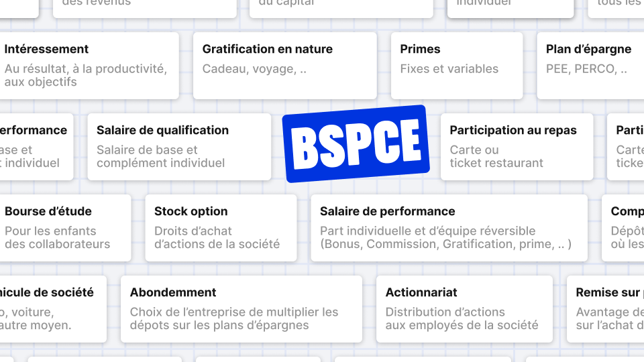644x362 pixels.
Task: Click the blue BSPCE badge
Action: (356, 143)
